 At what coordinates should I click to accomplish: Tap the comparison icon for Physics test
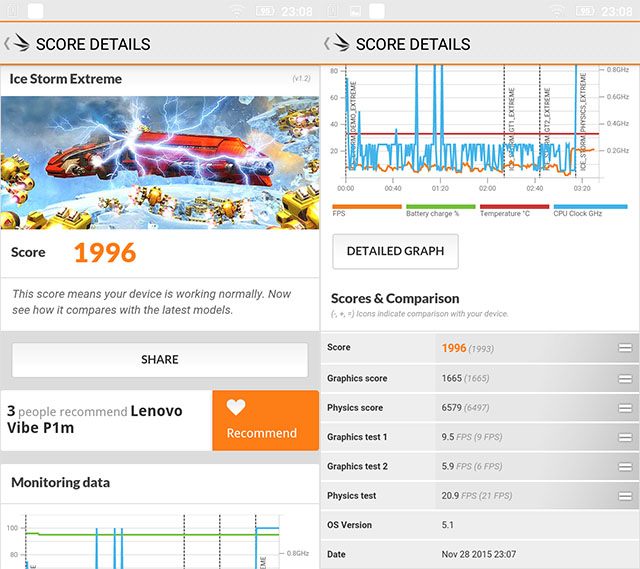pyautogui.click(x=625, y=496)
